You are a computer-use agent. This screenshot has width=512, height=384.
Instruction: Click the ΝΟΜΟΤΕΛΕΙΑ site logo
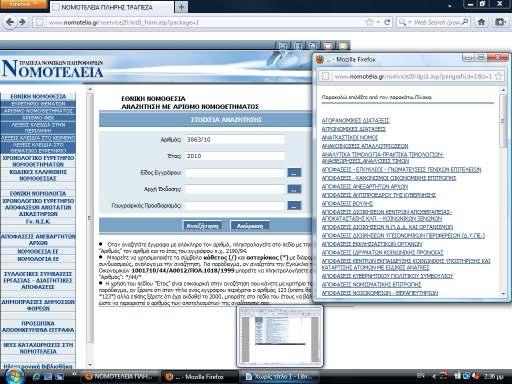pyautogui.click(x=53, y=69)
